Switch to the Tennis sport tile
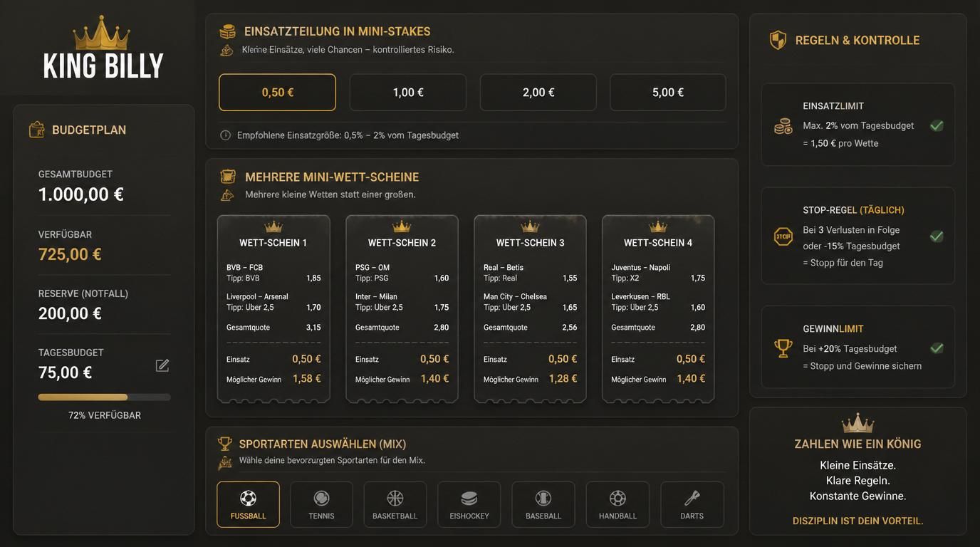 click(x=321, y=504)
